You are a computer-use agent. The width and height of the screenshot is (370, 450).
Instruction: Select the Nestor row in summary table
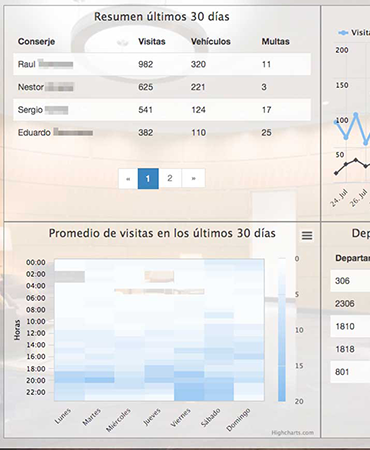coord(162,87)
